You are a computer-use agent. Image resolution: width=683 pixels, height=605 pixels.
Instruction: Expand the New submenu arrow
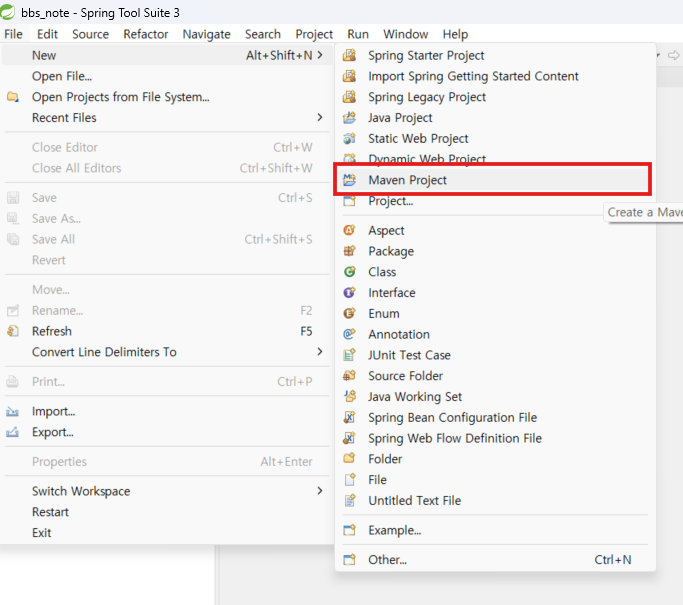[320, 55]
